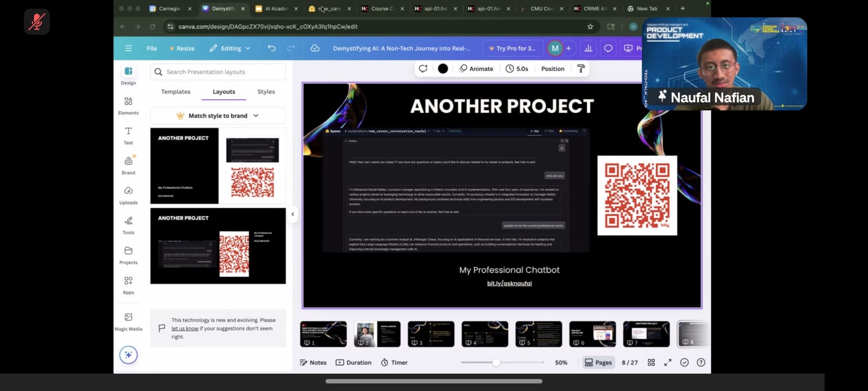
Task: Click the feedback flag icon
Action: coord(162,328)
